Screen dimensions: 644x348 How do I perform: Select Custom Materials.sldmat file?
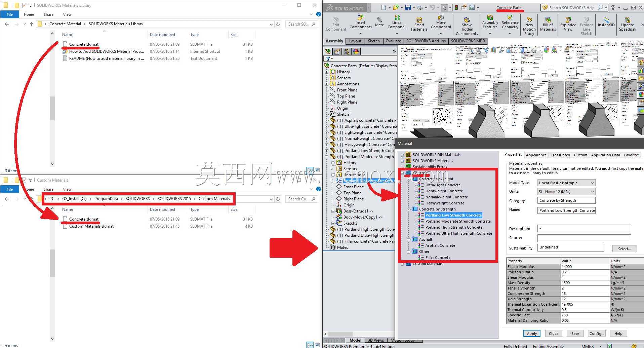click(x=91, y=227)
